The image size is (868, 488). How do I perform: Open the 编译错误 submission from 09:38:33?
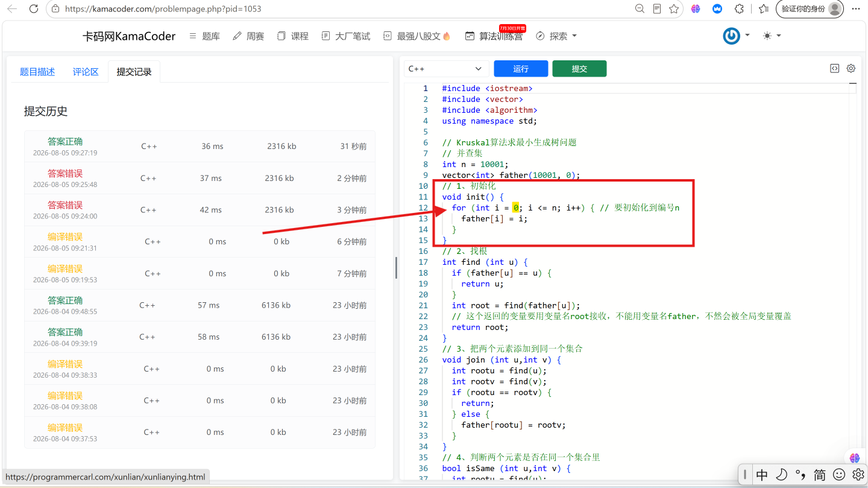tap(200, 369)
